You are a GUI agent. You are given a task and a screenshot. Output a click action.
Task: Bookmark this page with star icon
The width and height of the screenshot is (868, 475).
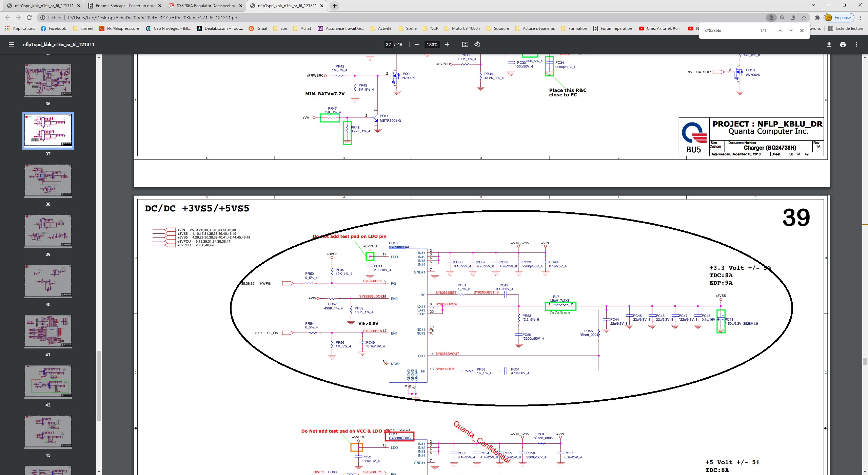click(x=804, y=18)
